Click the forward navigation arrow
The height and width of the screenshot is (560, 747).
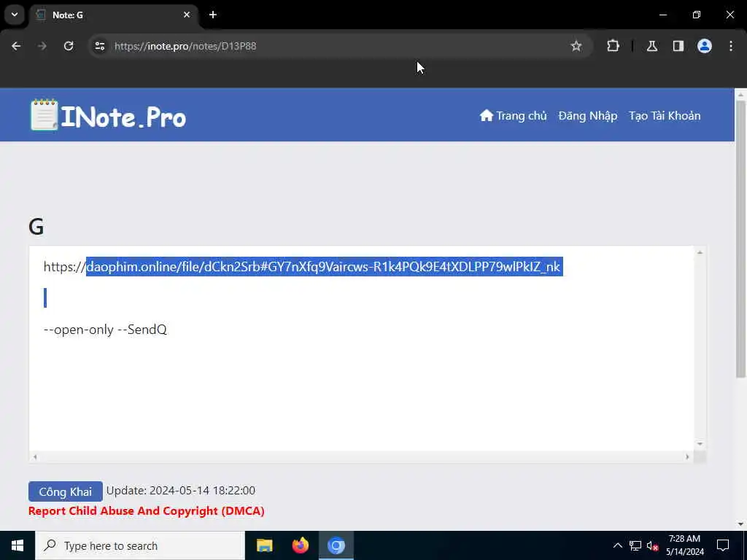42,46
